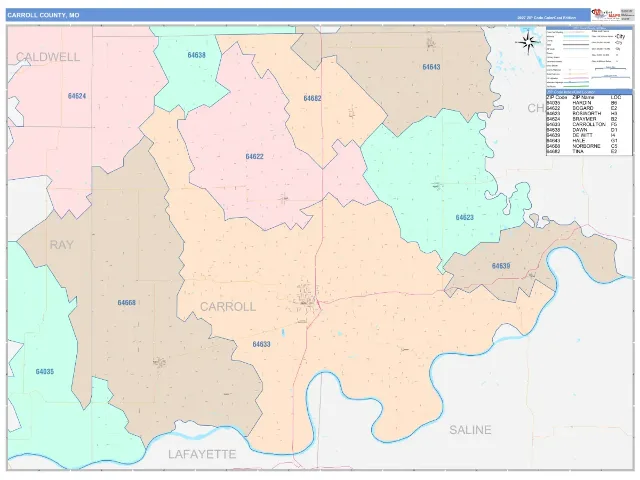Click the 'CARROLL COUNTY, MO' title

(x=43, y=15)
